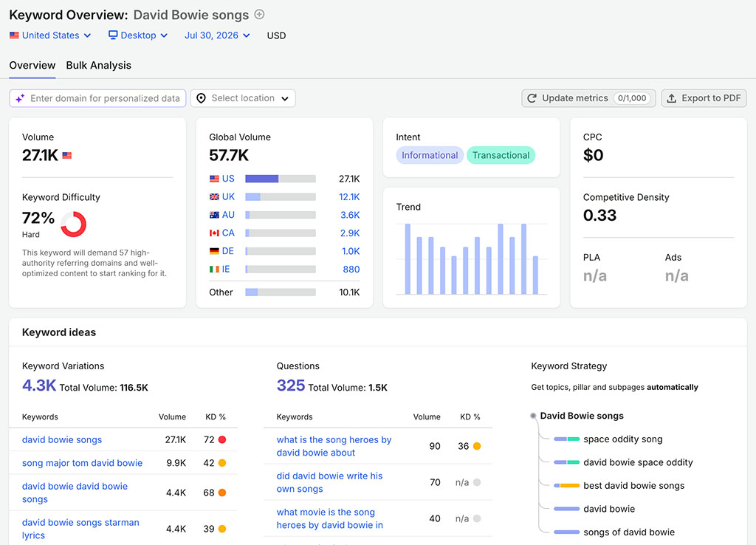Viewport: 756px width, 545px height.
Task: Open did david bowie write his own songs
Action: [329, 482]
